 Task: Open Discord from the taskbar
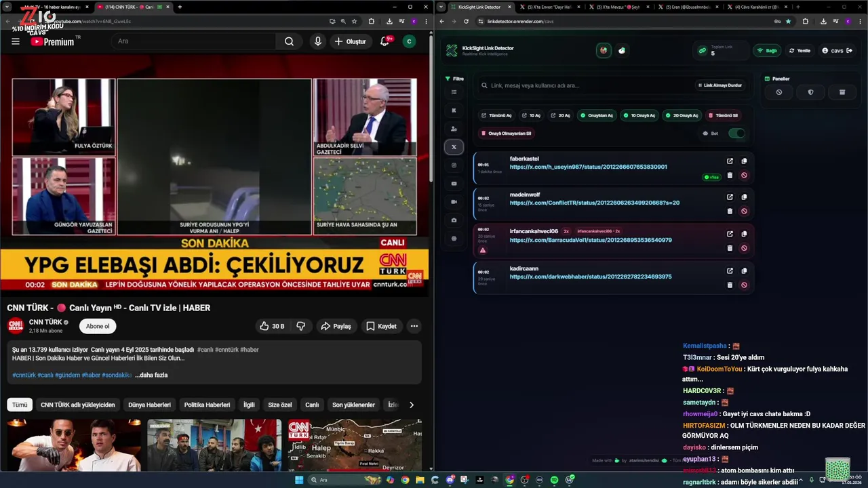click(x=450, y=480)
